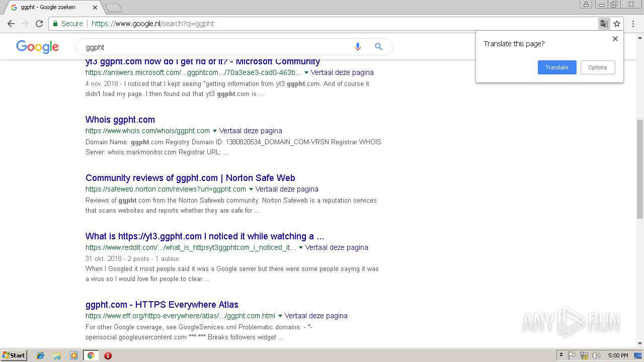
Task: Click the Chrome user profile icon
Action: (x=586, y=4)
